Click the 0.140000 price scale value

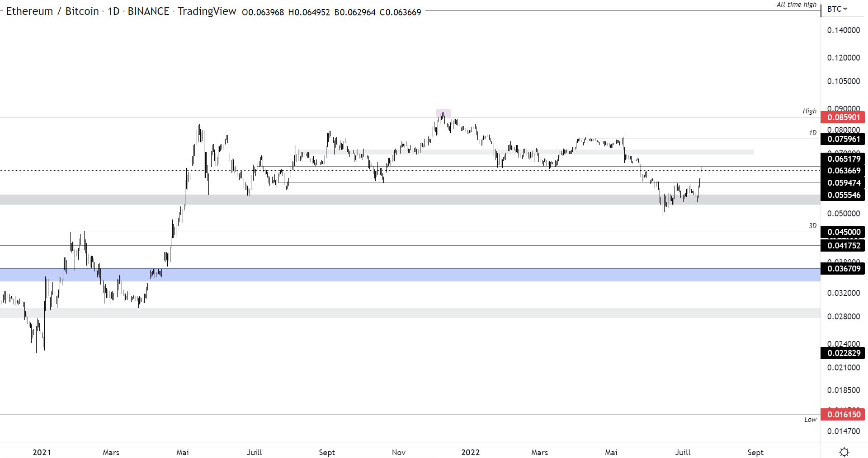[x=844, y=30]
